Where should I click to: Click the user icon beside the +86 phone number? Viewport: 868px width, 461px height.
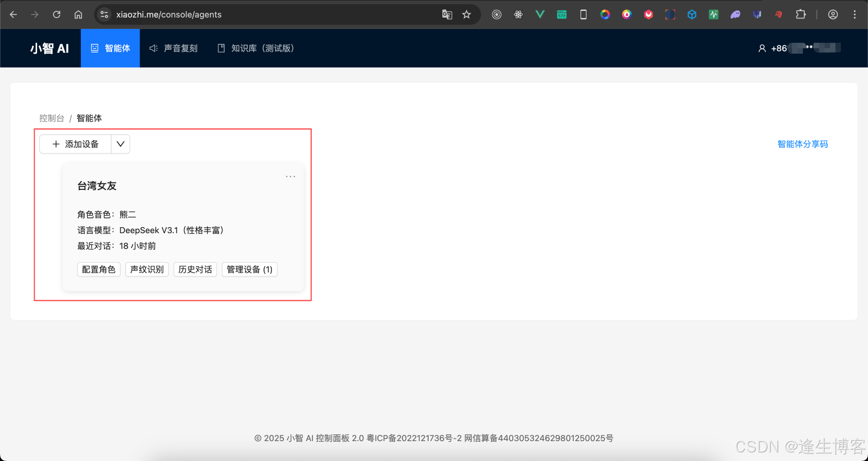pyautogui.click(x=761, y=48)
